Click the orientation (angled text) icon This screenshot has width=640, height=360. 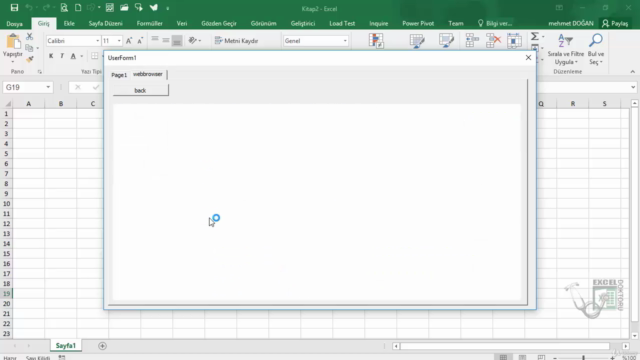[x=192, y=40]
